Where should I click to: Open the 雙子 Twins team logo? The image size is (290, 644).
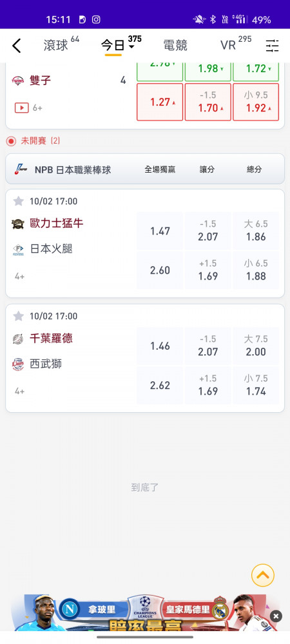point(18,80)
